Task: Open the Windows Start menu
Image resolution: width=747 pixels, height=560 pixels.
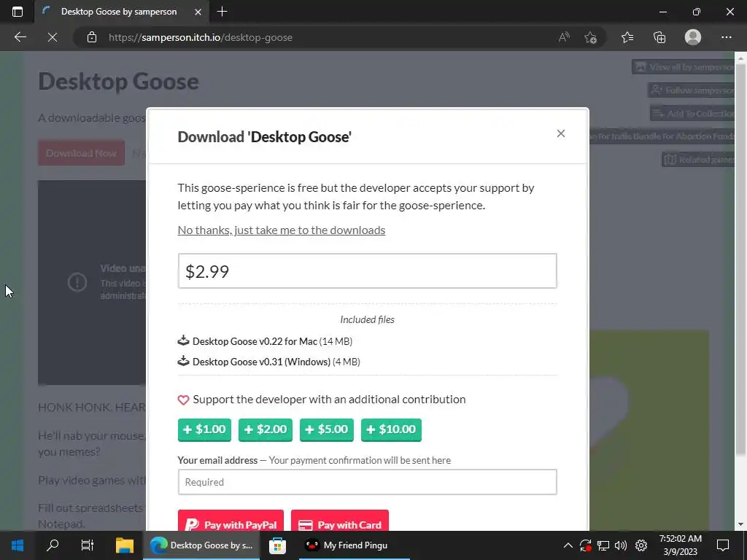Action: tap(18, 545)
